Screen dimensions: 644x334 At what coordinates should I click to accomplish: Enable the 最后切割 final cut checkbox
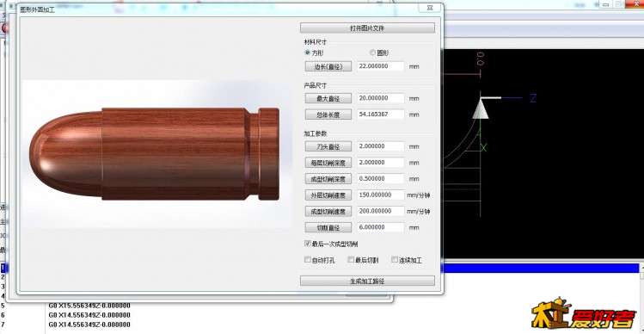click(351, 260)
